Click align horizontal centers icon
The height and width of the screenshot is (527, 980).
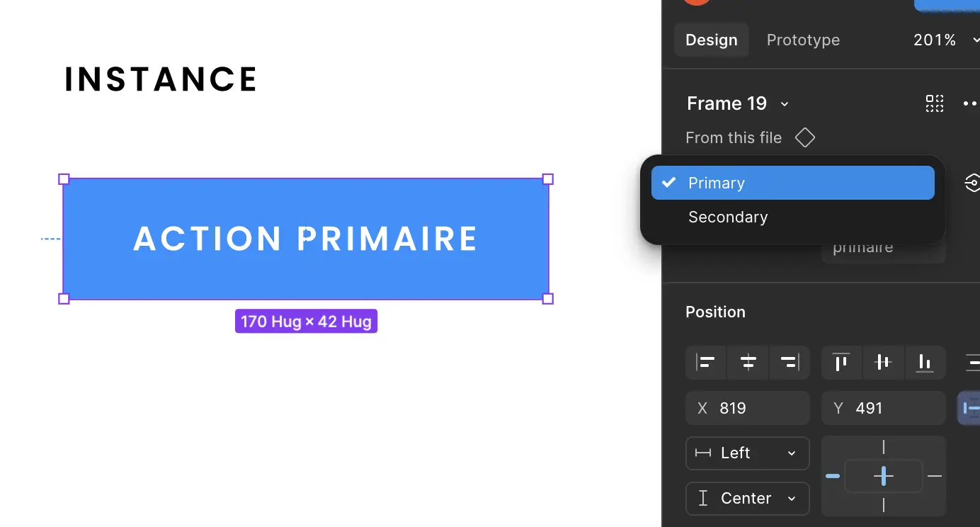748,363
